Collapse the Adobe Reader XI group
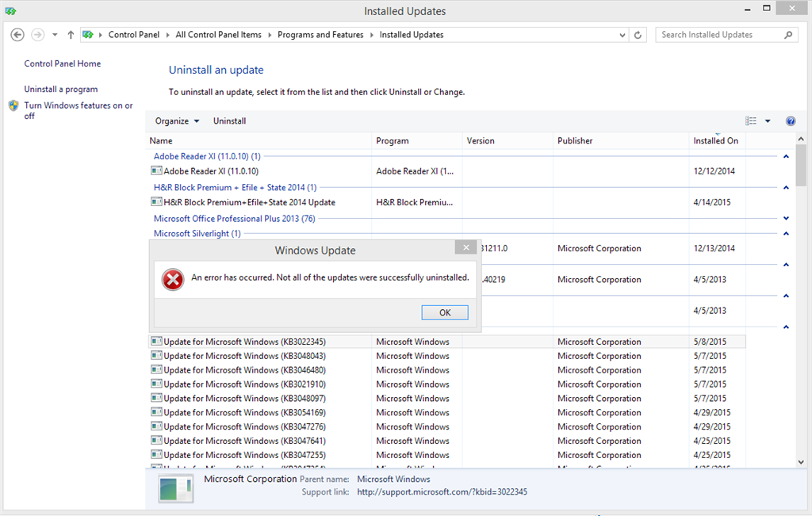 pyautogui.click(x=786, y=156)
